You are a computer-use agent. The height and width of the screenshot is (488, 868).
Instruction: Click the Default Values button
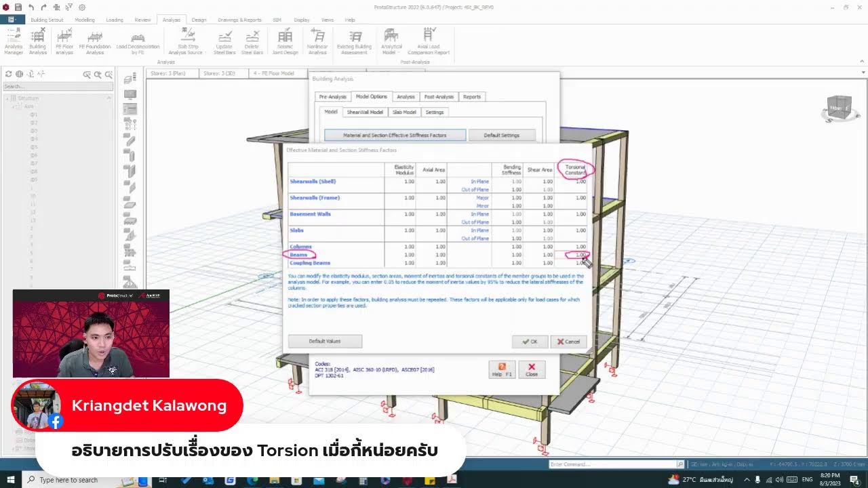(325, 341)
